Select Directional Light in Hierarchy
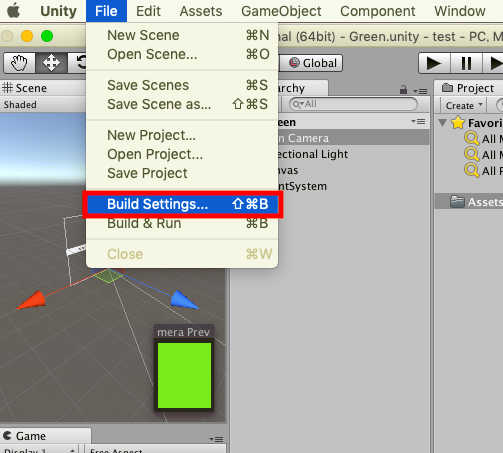Image resolution: width=503 pixels, height=453 pixels. tap(313, 154)
